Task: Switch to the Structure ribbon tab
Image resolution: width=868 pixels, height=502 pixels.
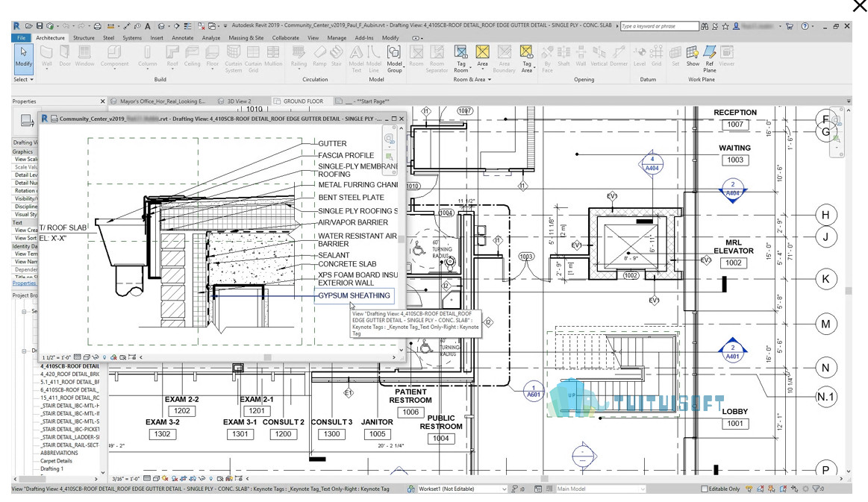Action: pyautogui.click(x=84, y=37)
